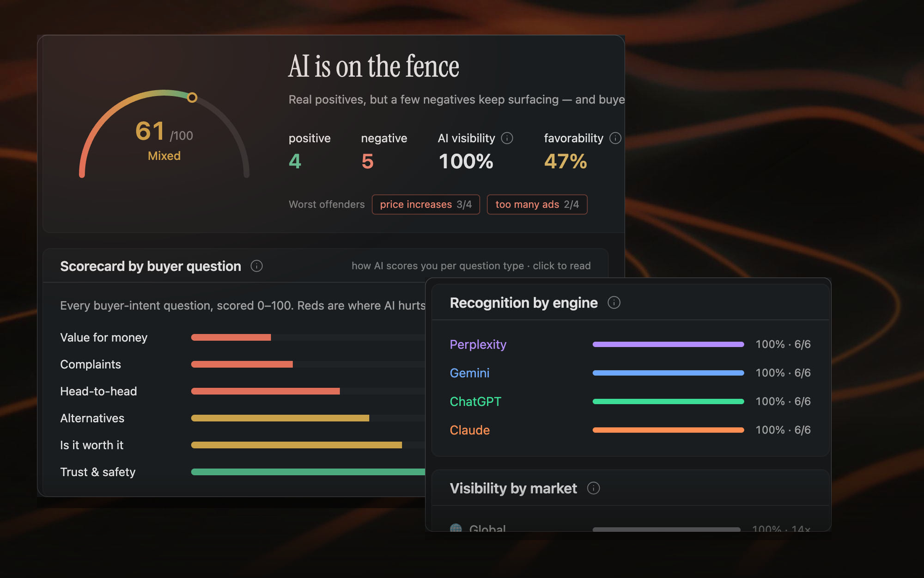Click the ChatGPT recognition bar
924x578 pixels.
click(x=668, y=401)
